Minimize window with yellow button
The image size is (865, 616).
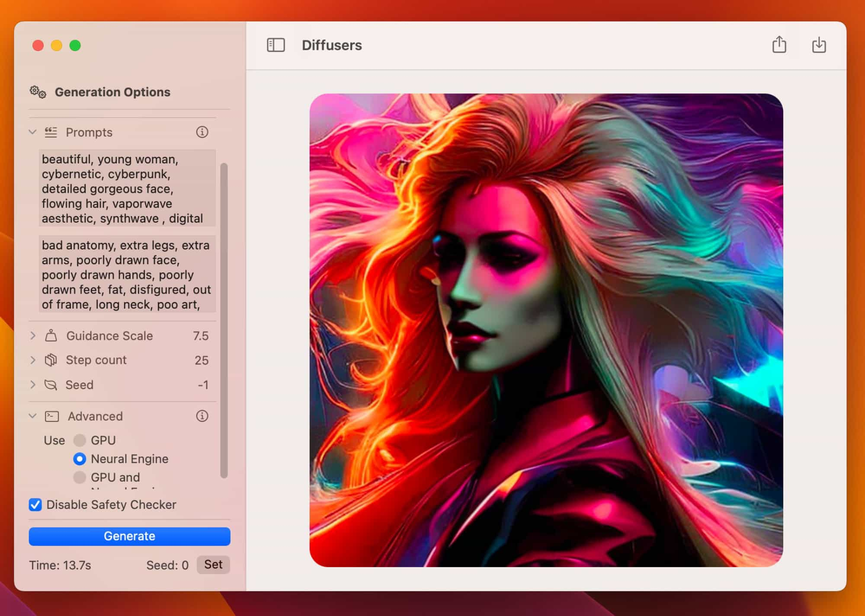coord(57,45)
